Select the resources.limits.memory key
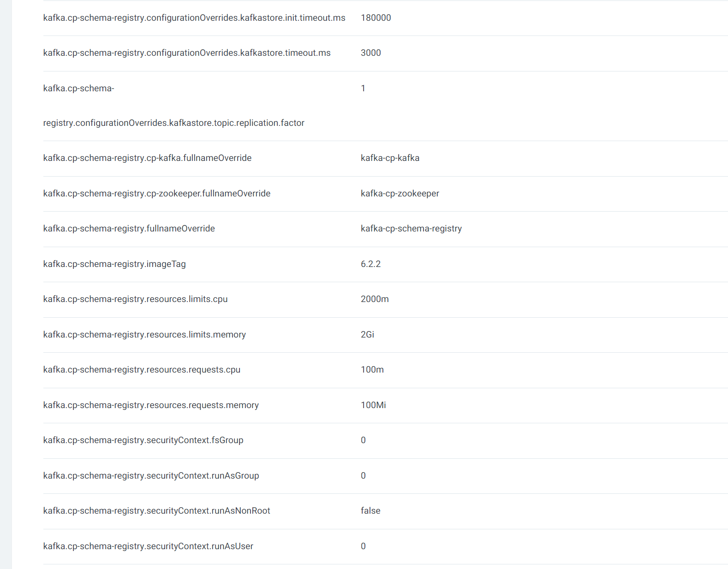Viewport: 728px width, 569px height. (x=144, y=335)
